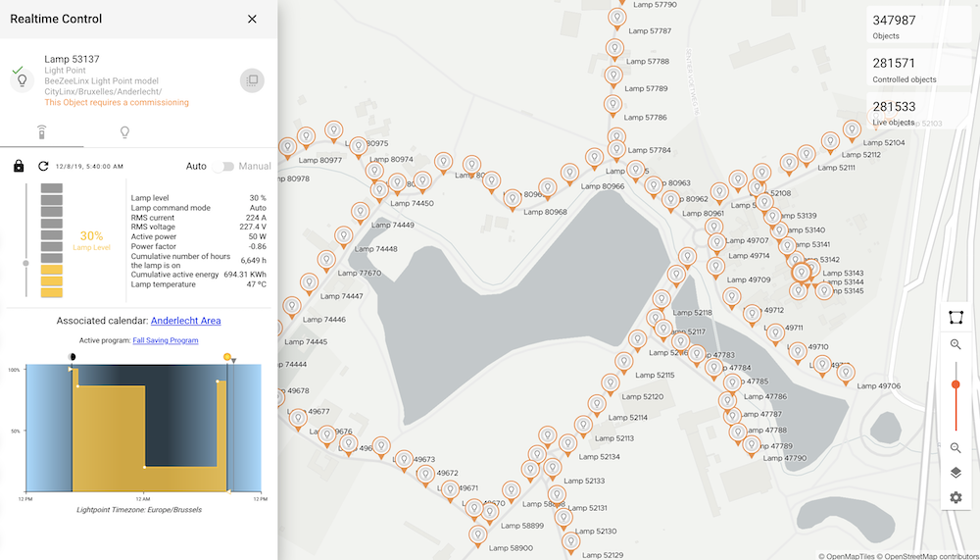Click the padlock lock icon
980x560 pixels.
click(19, 166)
